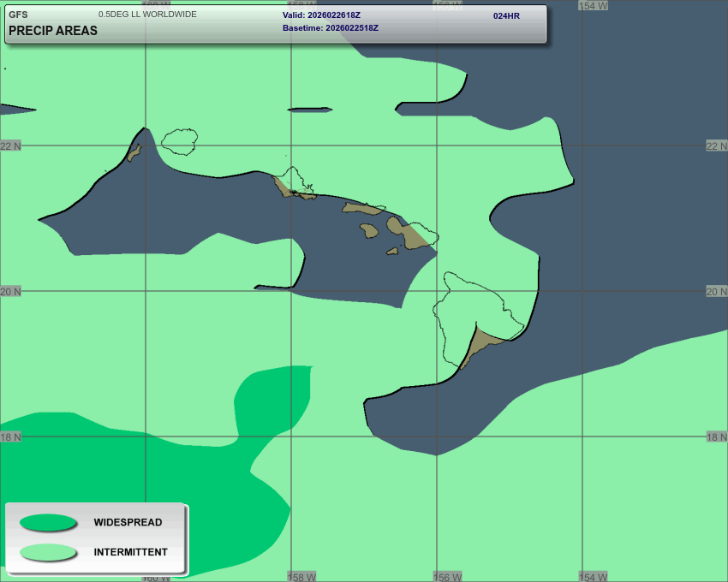Viewport: 728px width, 582px height.
Task: Select the INTERMITTENT legend text label
Action: 130,553
